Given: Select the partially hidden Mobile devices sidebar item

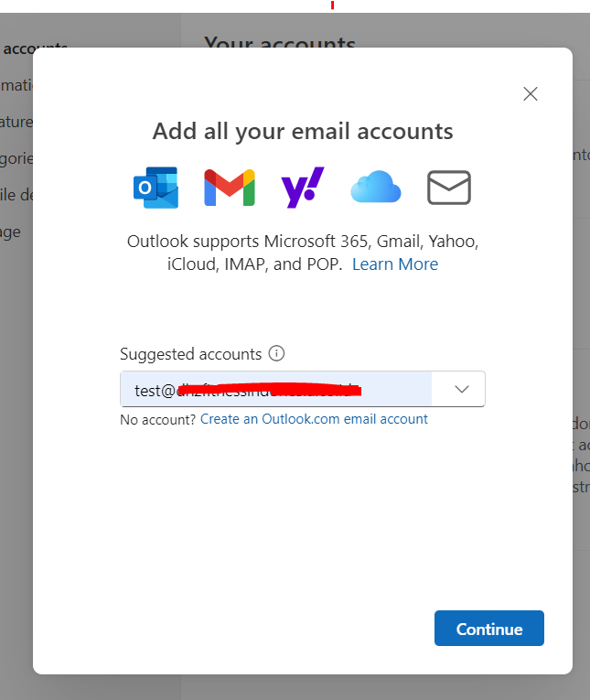Looking at the screenshot, I should point(16,195).
